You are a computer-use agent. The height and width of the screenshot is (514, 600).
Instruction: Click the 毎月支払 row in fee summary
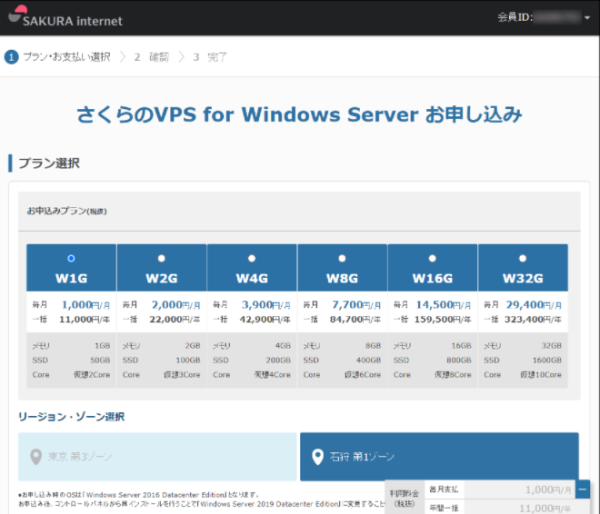click(500, 490)
